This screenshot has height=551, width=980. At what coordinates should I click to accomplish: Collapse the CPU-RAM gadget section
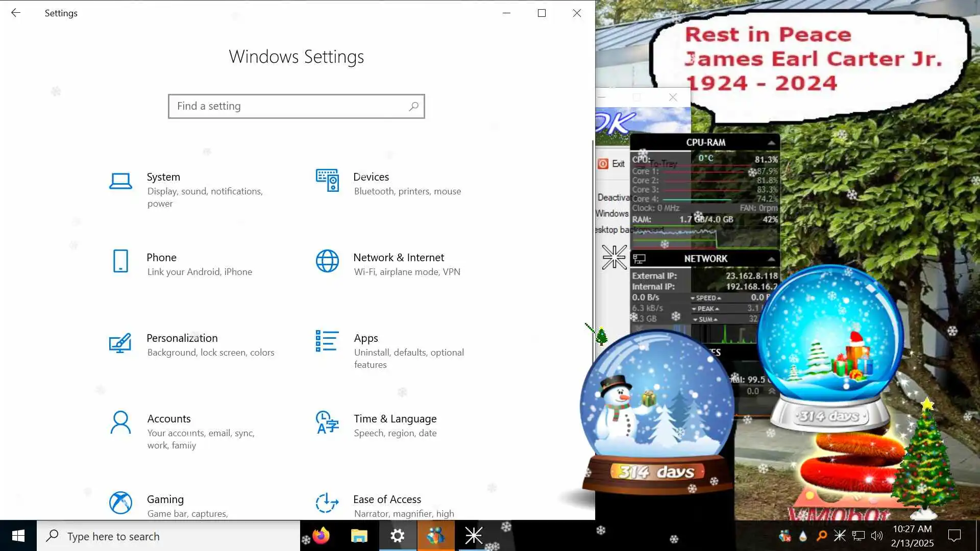771,142
